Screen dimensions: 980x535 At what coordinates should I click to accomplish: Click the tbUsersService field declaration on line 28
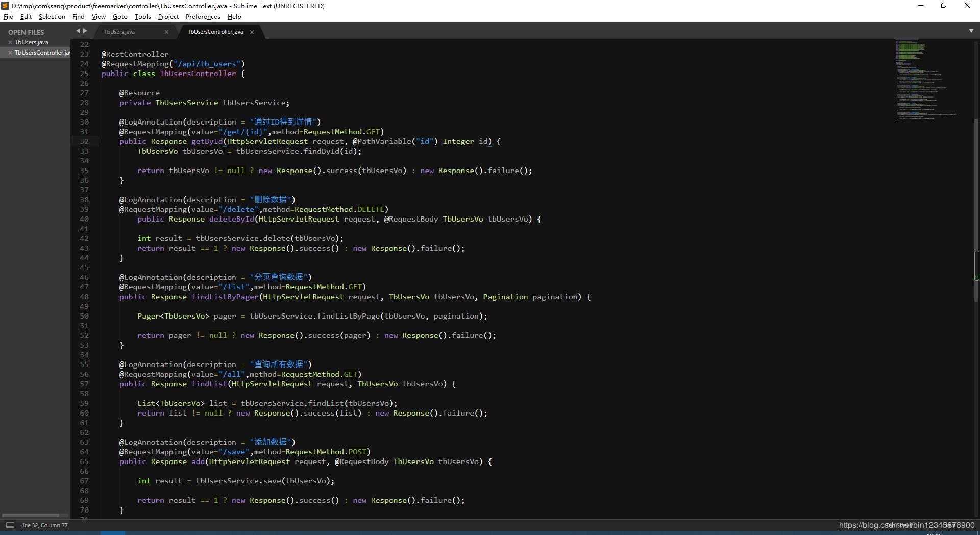[x=204, y=103]
